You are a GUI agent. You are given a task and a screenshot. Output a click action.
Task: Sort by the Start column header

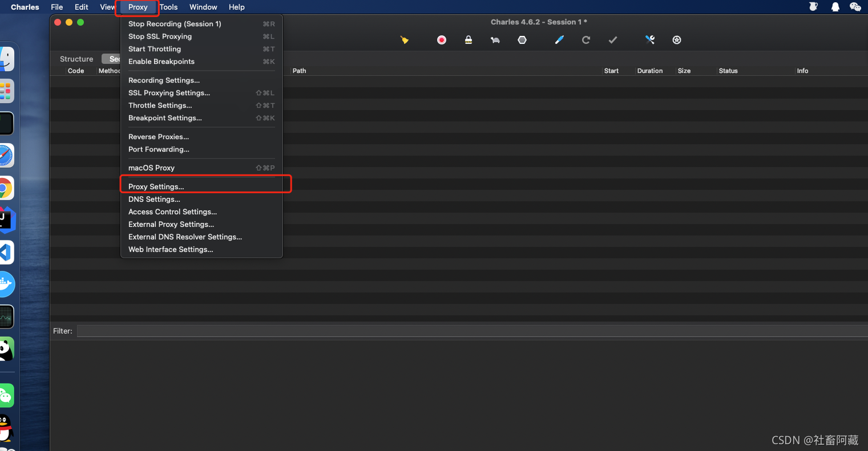click(x=611, y=71)
